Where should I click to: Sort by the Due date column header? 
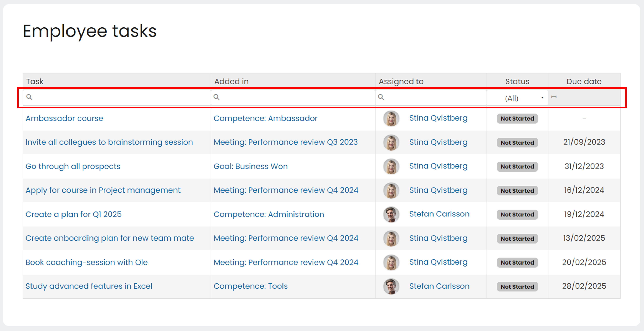point(584,81)
